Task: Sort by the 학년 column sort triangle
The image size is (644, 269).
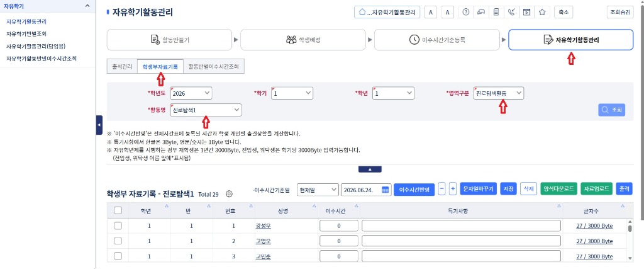Action: coord(166,206)
